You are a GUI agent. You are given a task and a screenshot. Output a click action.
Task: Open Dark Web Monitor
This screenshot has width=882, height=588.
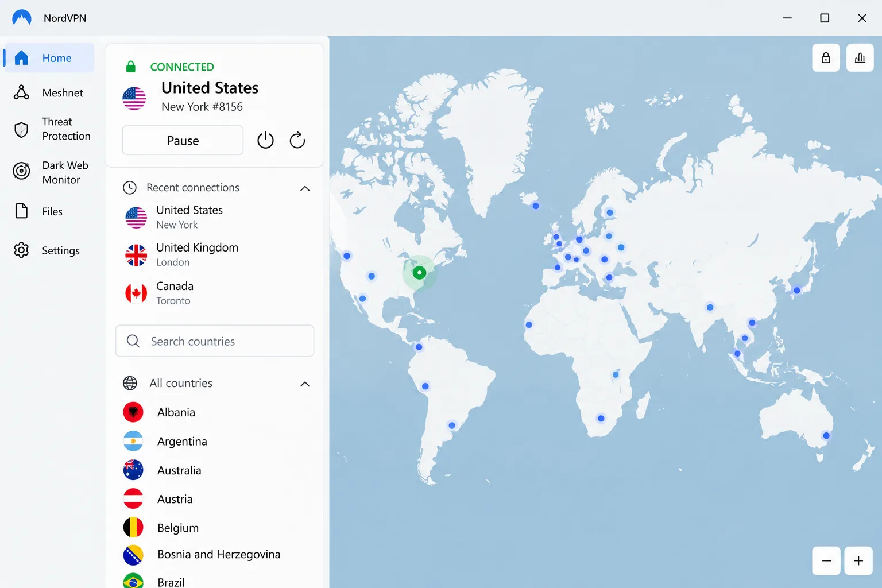[x=49, y=172]
